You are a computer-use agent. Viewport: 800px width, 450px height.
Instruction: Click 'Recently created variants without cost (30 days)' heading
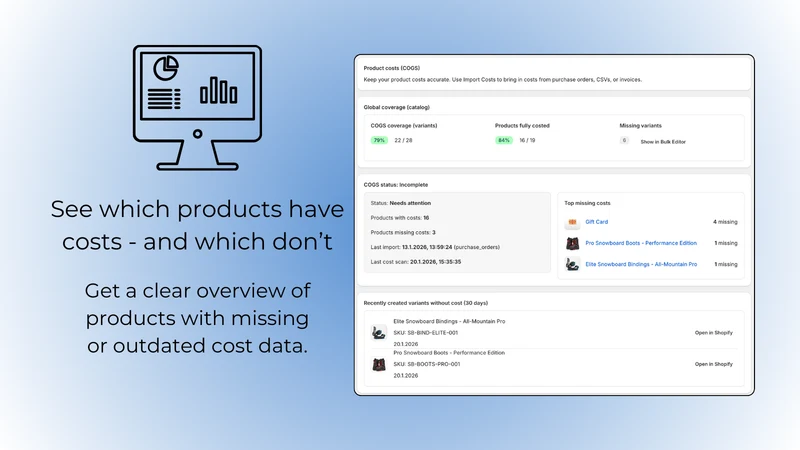point(426,303)
